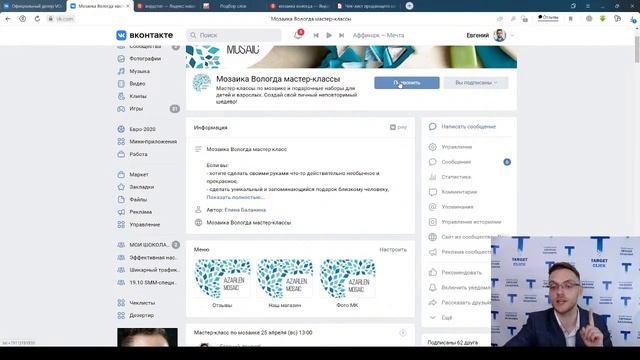Open the Отзывы menu tile

pyautogui.click(x=222, y=283)
